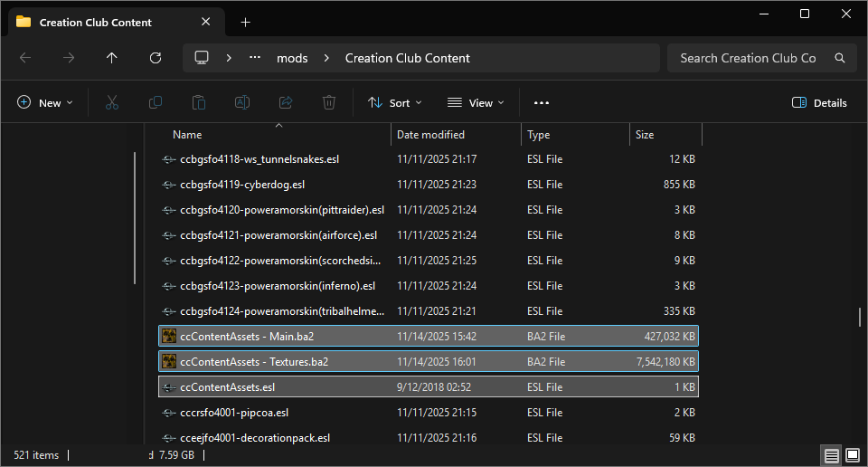Switch to details list view in status bar
868x467 pixels.
(x=831, y=454)
